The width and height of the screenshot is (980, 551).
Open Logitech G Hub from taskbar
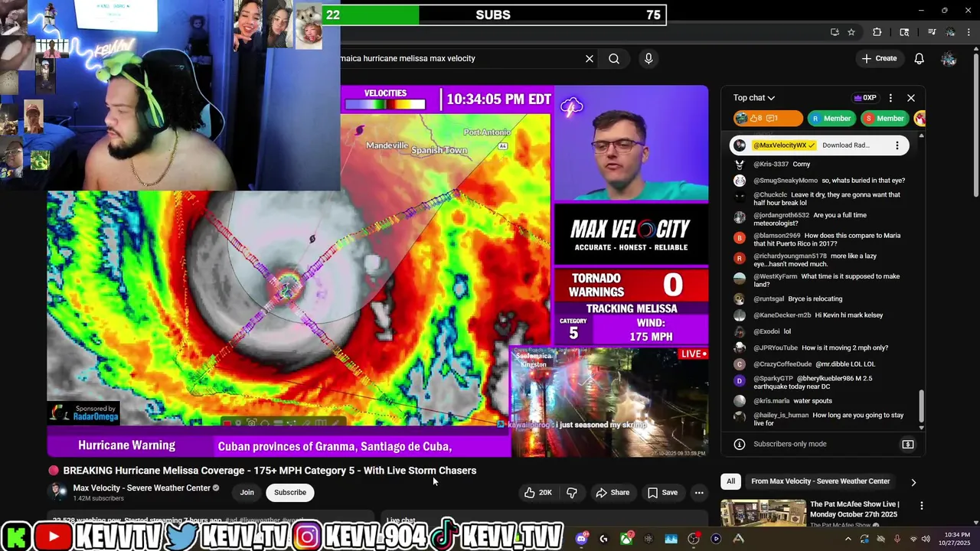click(604, 539)
